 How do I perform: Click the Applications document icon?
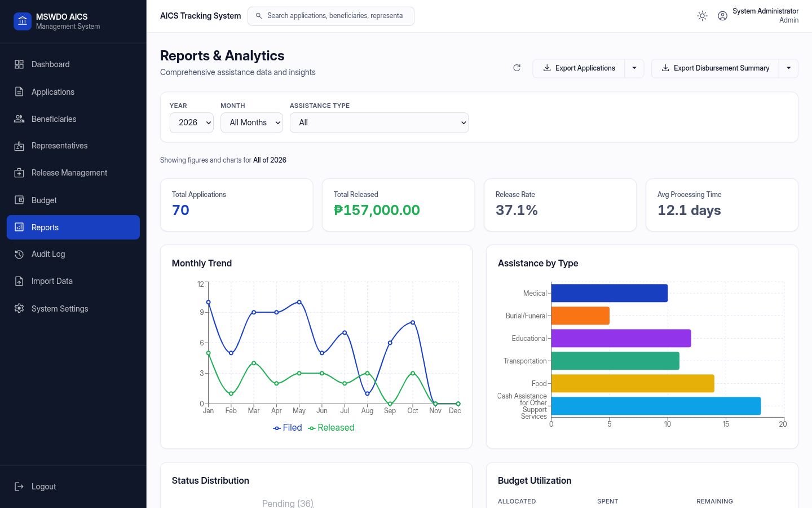(x=19, y=92)
